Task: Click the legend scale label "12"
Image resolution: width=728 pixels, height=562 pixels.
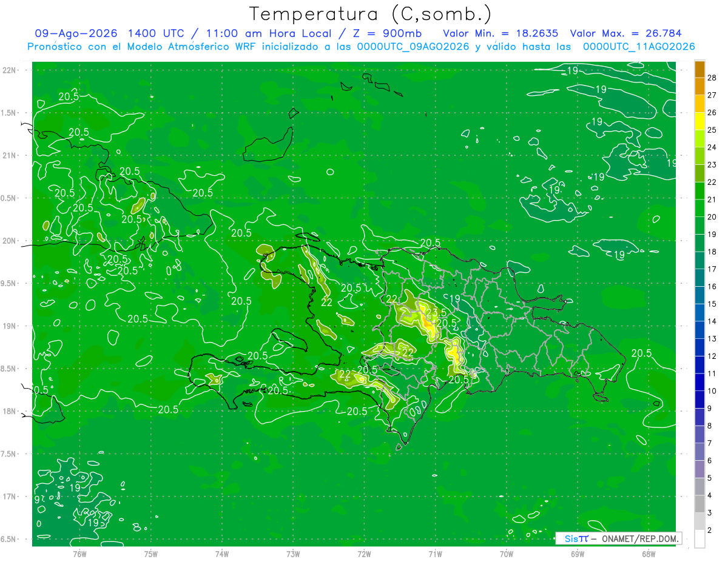Action: [x=713, y=356]
